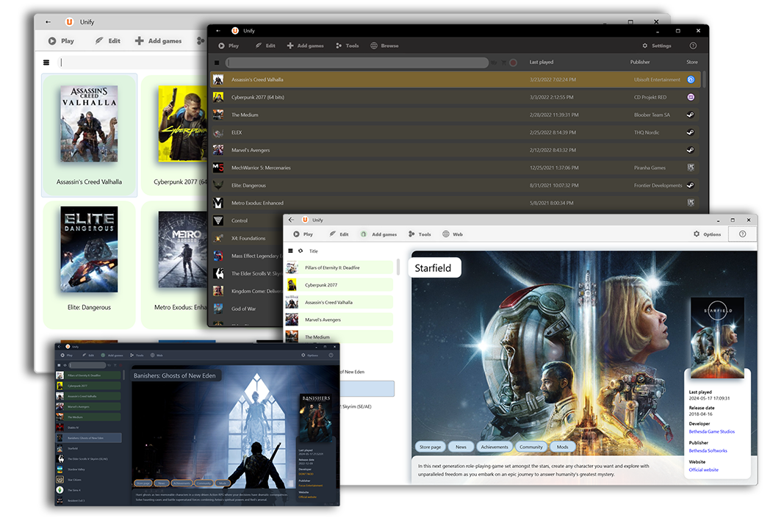Click the News button under Starfield artwork
This screenshot has height=532, width=773.
[x=461, y=447]
